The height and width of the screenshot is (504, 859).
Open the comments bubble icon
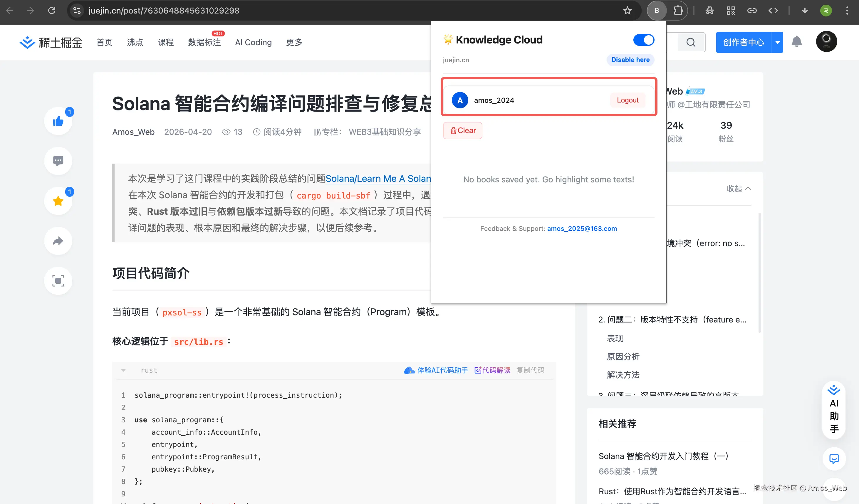[58, 161]
